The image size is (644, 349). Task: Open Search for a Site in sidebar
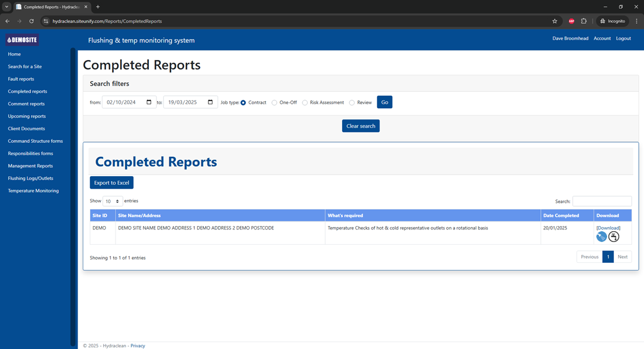25,66
